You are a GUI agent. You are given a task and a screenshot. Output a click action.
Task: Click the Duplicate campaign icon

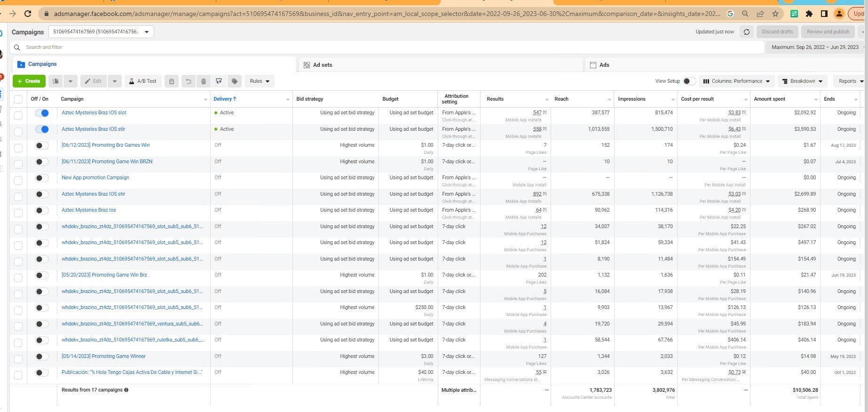(x=55, y=81)
